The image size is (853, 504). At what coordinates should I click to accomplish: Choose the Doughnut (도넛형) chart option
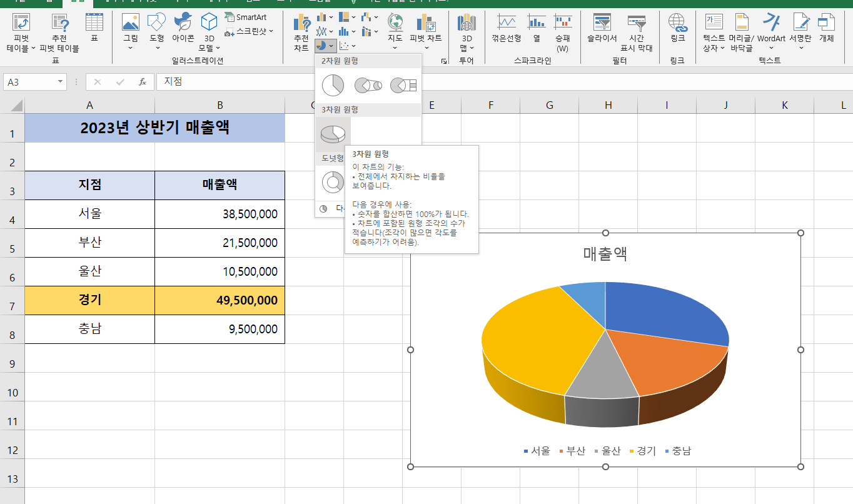click(x=333, y=182)
